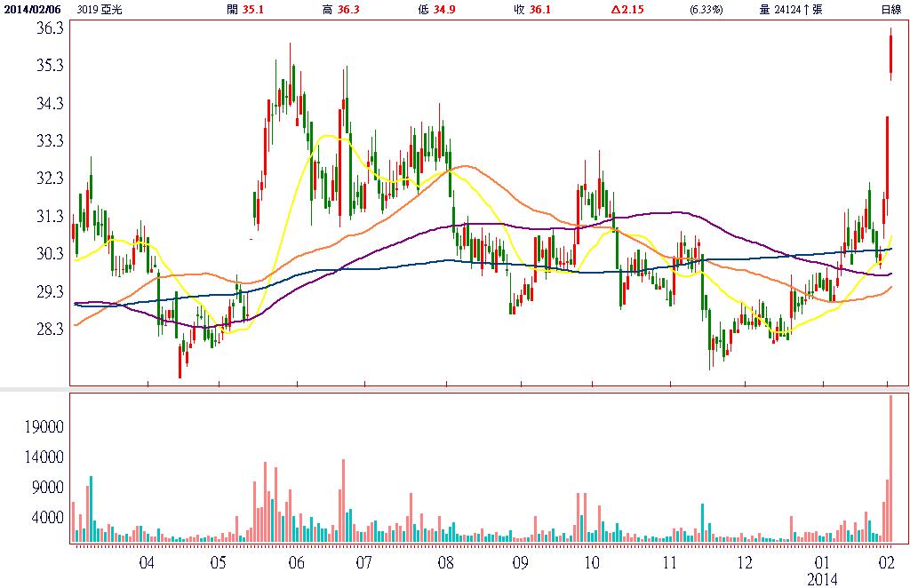Click the divider between price and volume panels

455,388
